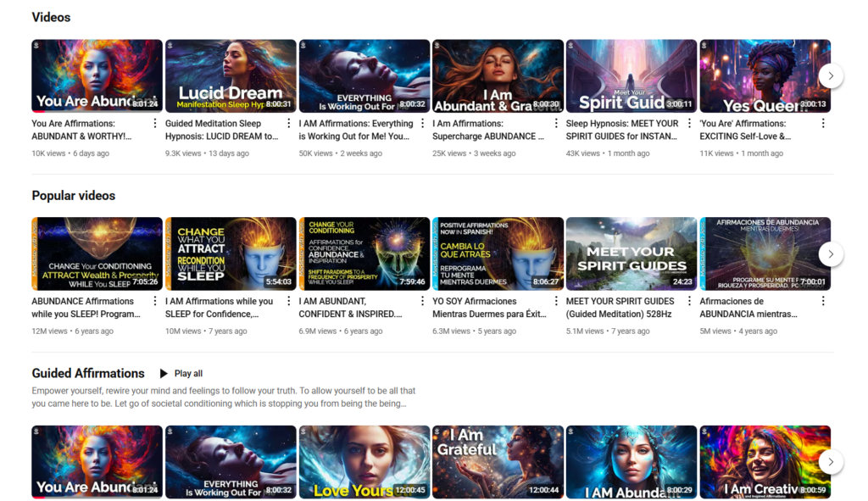Open options menu for 'ABUNDANCE Affirmations while you SLEEP' video
The height and width of the screenshot is (501, 868).
[154, 301]
